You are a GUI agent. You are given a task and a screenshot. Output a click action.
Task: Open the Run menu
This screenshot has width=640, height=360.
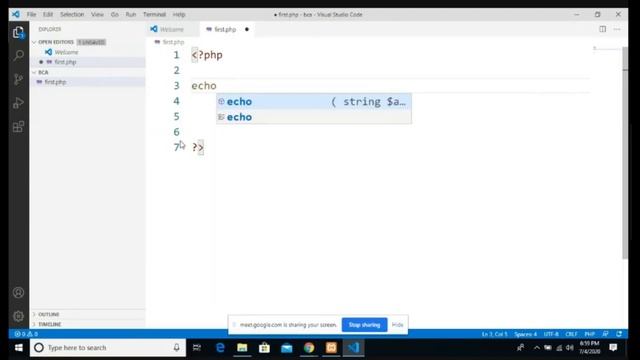coord(131,14)
